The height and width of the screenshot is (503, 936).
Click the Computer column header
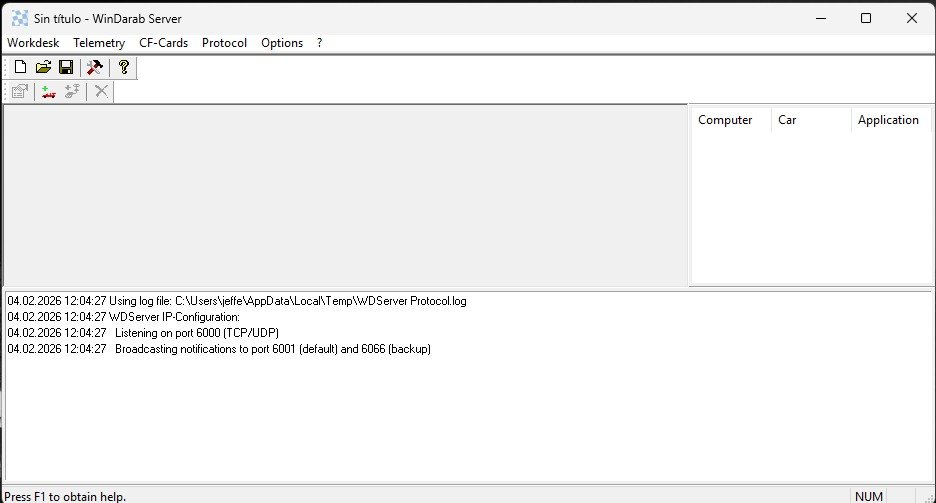pos(725,120)
